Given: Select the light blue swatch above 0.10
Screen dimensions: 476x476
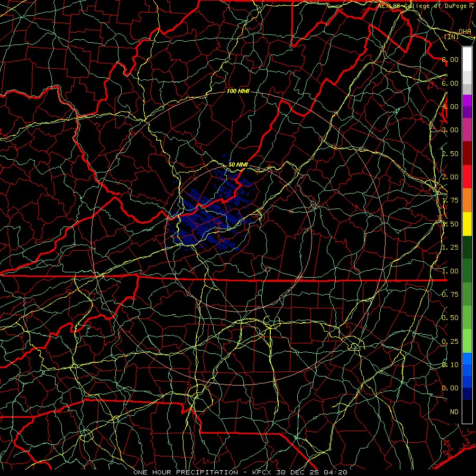Looking at the screenshot, I should [467, 359].
